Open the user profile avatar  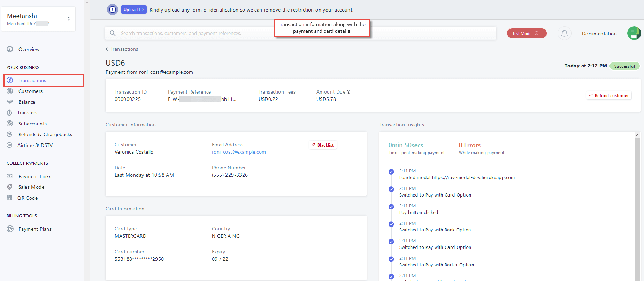point(634,34)
